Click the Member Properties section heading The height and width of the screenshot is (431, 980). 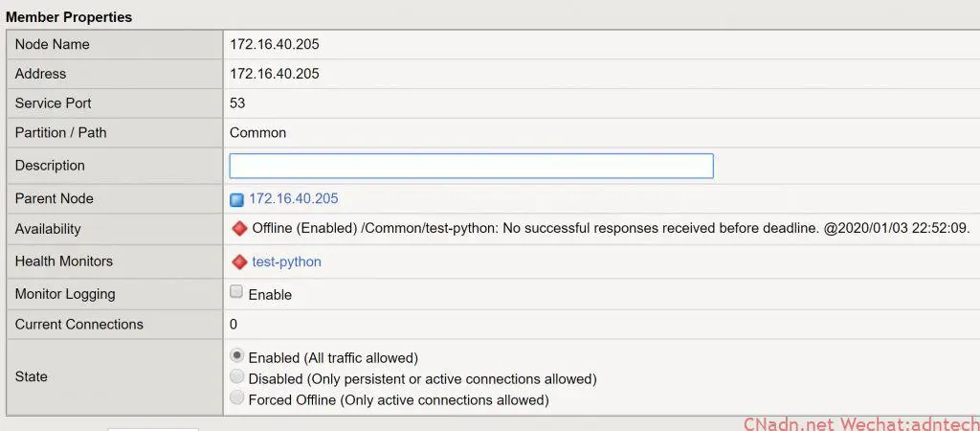tap(69, 17)
